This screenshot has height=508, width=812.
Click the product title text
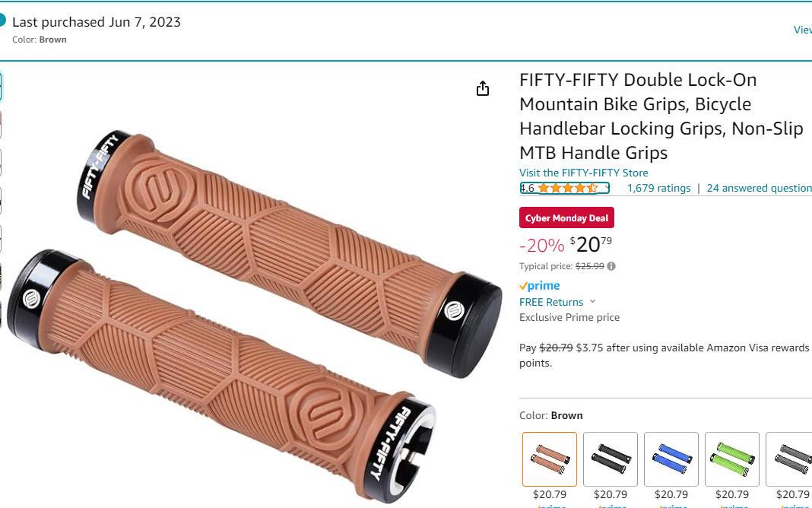[x=661, y=116]
